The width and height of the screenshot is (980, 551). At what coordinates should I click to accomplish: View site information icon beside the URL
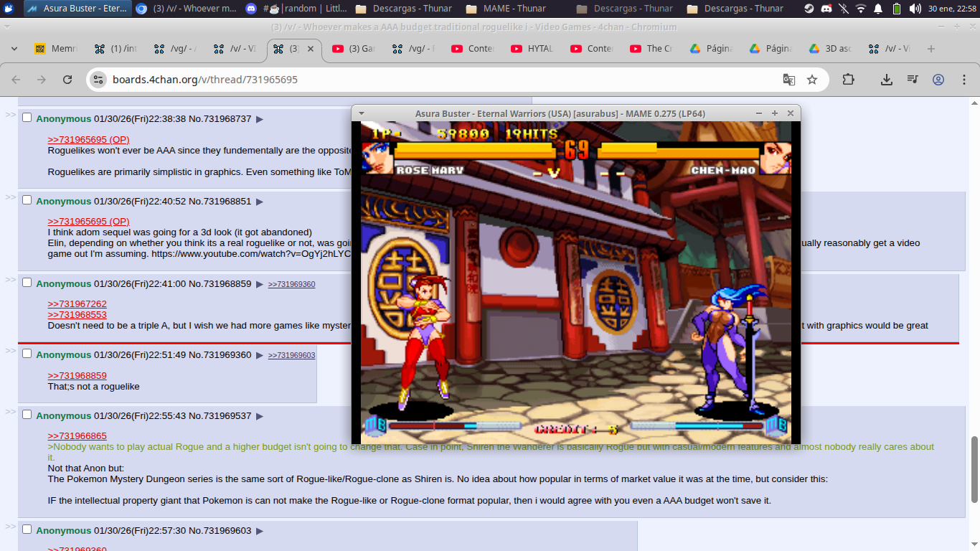click(99, 80)
